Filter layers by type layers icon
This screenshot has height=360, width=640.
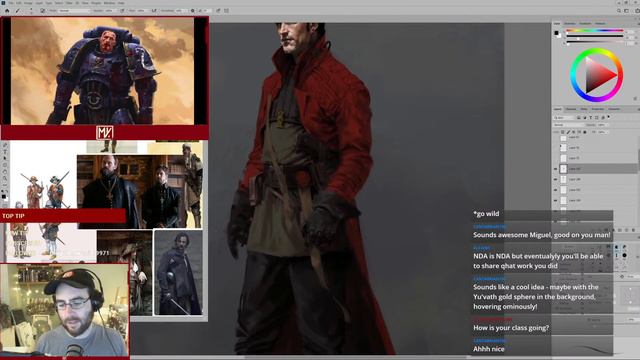point(591,118)
